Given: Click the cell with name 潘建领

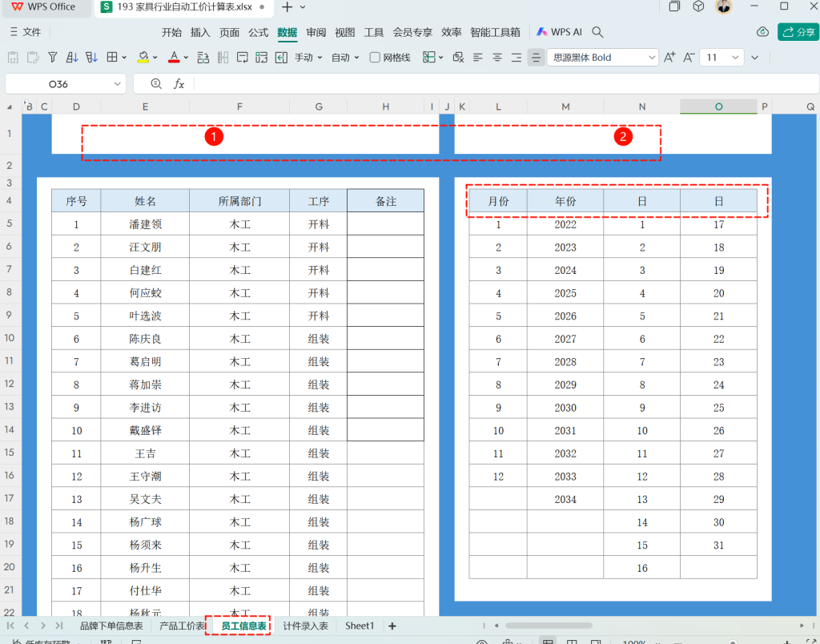Looking at the screenshot, I should (x=146, y=224).
